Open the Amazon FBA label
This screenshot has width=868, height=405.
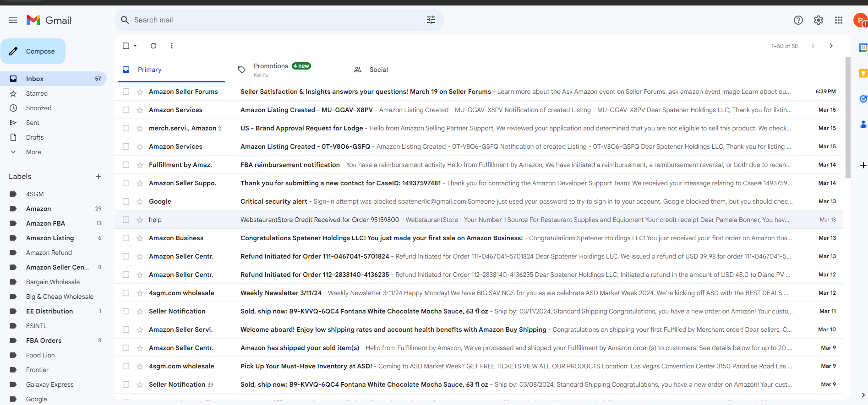click(x=53, y=223)
